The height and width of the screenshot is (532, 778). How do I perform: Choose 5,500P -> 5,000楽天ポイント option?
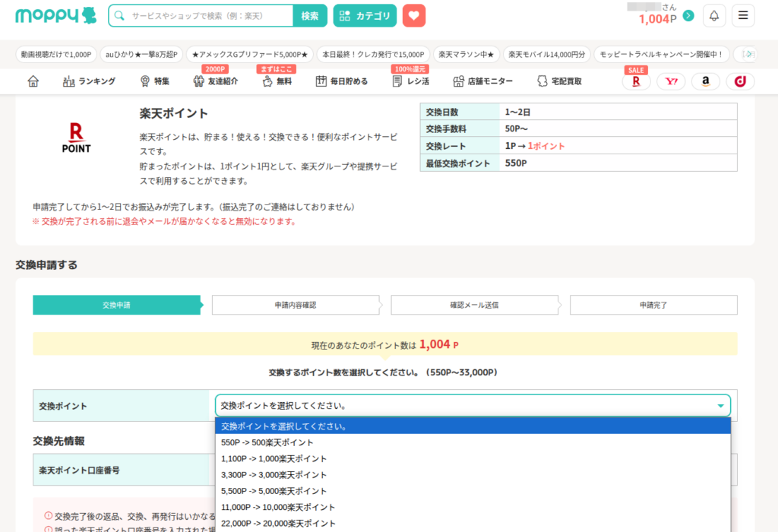(274, 491)
